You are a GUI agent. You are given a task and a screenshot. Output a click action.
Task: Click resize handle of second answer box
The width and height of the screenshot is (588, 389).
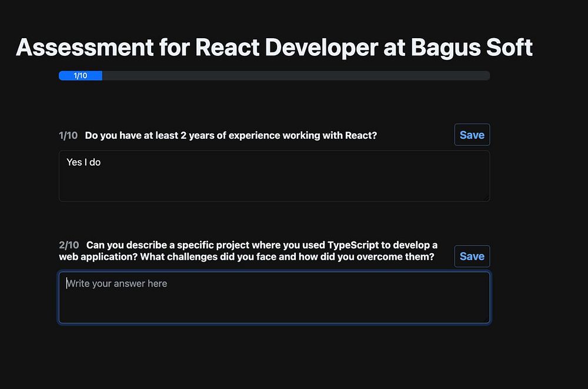coord(486,320)
